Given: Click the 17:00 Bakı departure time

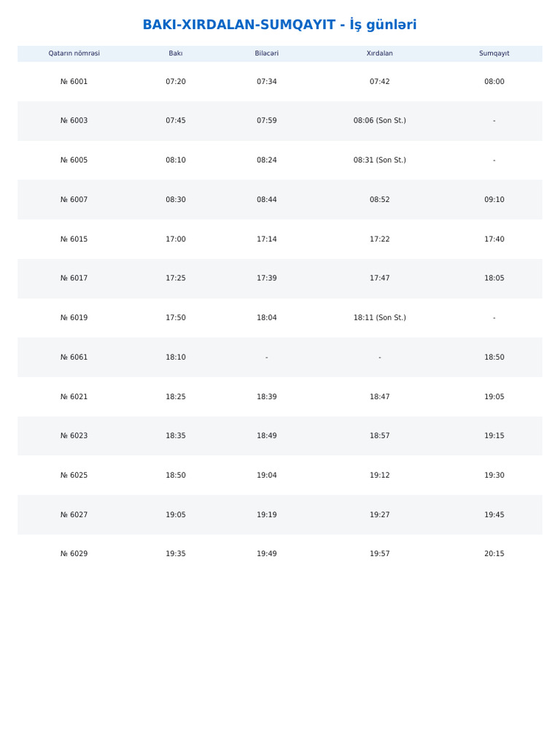Looking at the screenshot, I should (176, 239).
